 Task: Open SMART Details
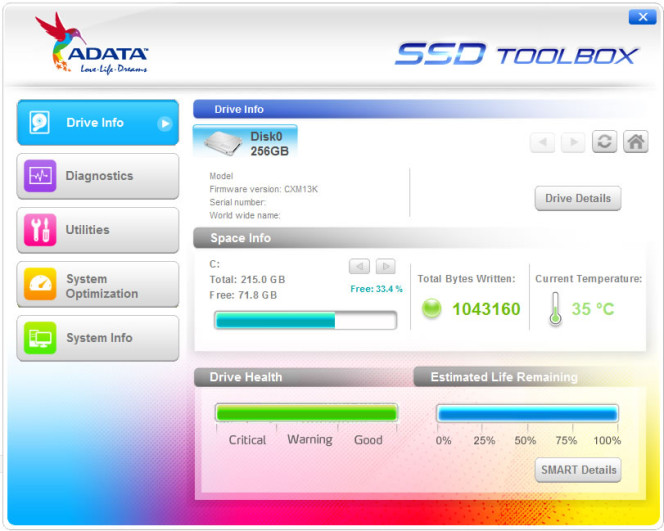click(578, 470)
